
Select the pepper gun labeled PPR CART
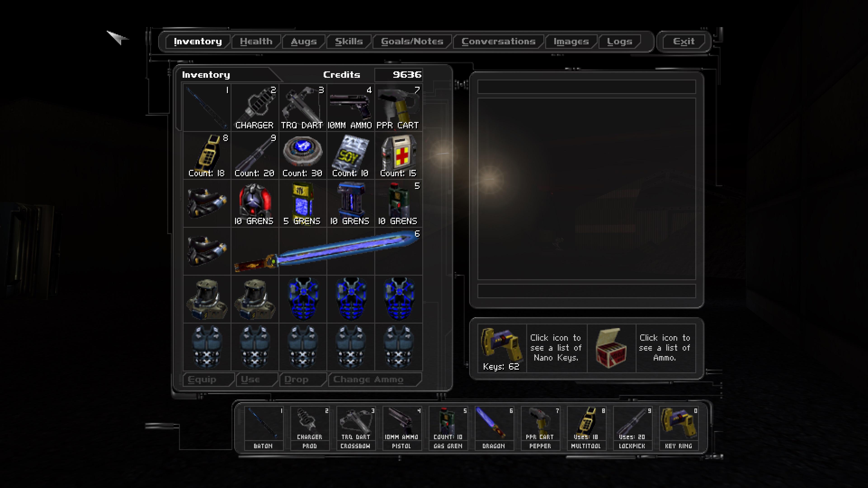398,108
